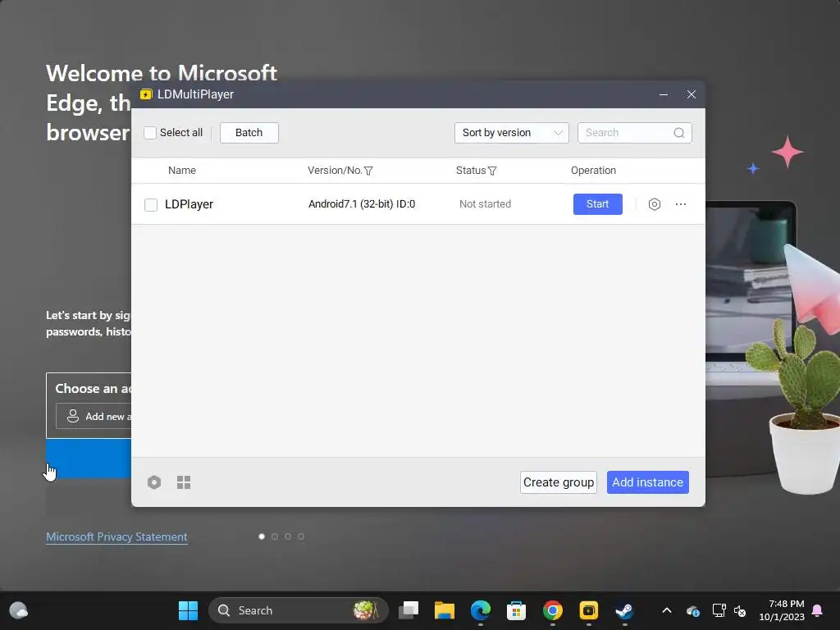Toggle the Select all checkbox

tap(150, 133)
